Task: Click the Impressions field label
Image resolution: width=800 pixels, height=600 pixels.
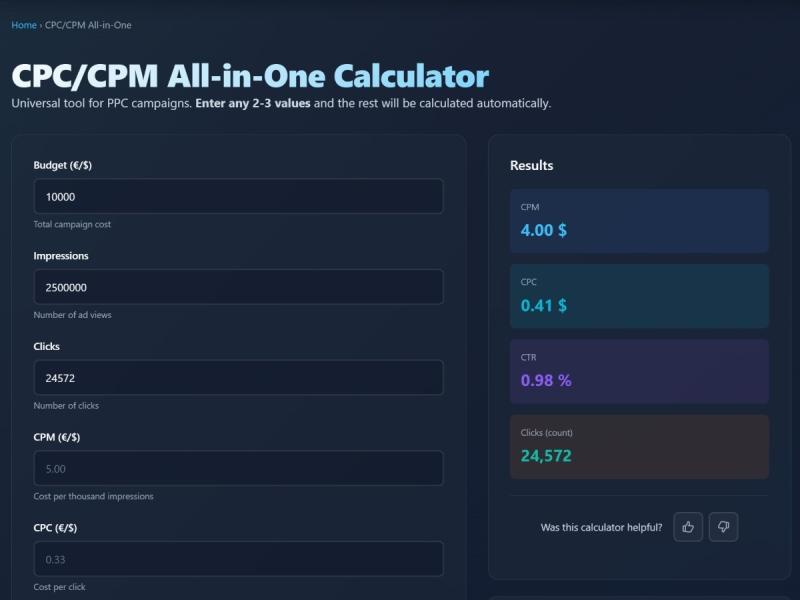Action: coord(61,256)
